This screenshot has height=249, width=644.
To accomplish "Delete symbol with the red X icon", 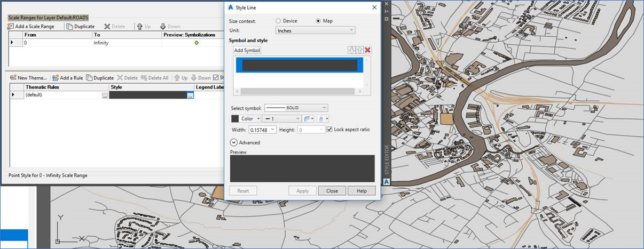I will [x=367, y=50].
